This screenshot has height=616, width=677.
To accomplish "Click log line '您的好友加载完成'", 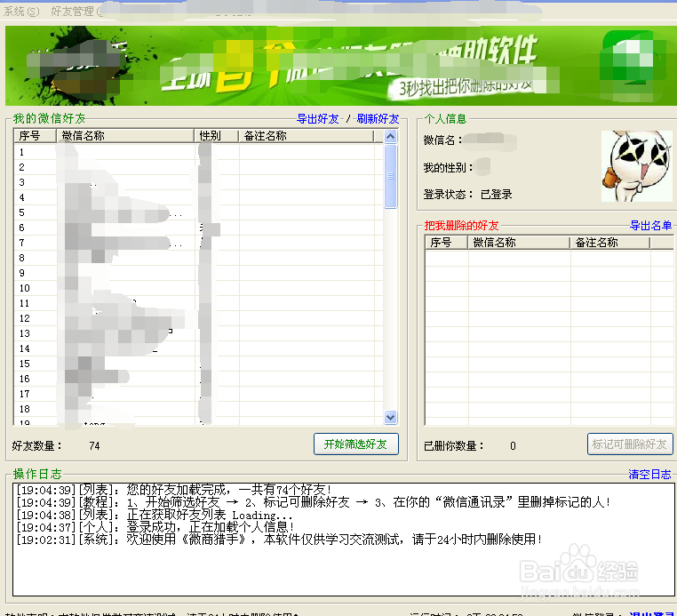I will [173, 490].
